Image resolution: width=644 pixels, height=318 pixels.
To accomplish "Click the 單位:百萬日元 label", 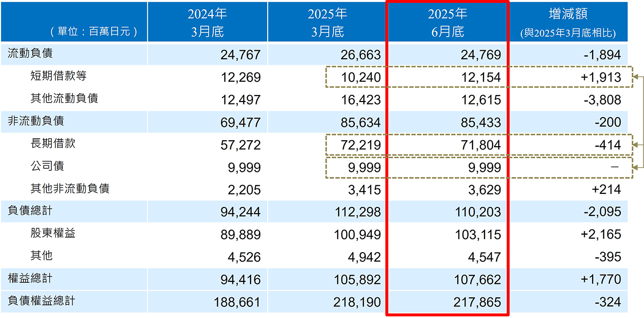I will coord(94,32).
